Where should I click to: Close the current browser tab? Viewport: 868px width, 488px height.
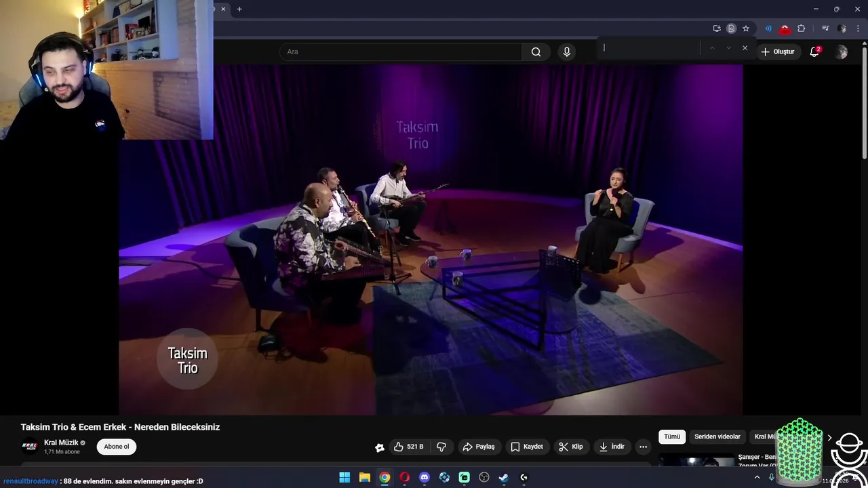click(223, 9)
